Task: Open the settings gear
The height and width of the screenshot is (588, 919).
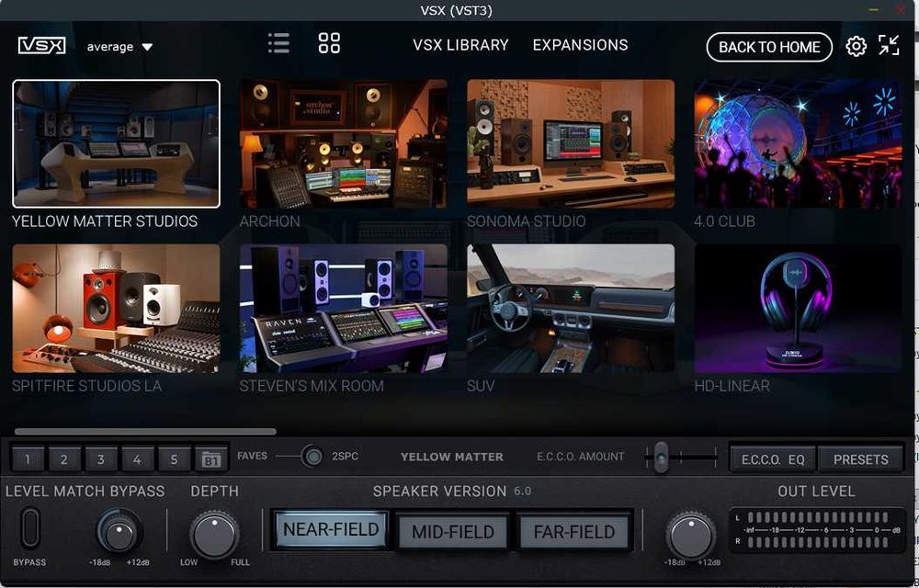Action: tap(856, 46)
